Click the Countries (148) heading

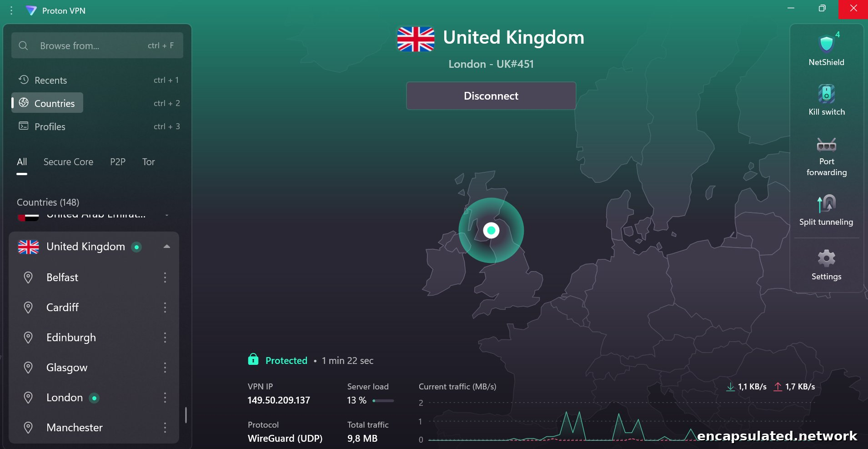click(x=48, y=202)
